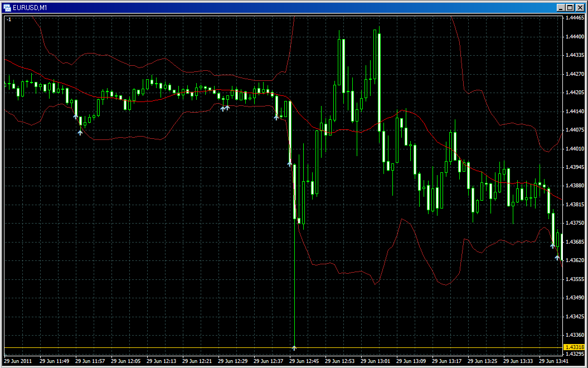Minimize the EURUSD,M1 chart window
Viewport: 588px width, 368px height.
tap(561, 7)
